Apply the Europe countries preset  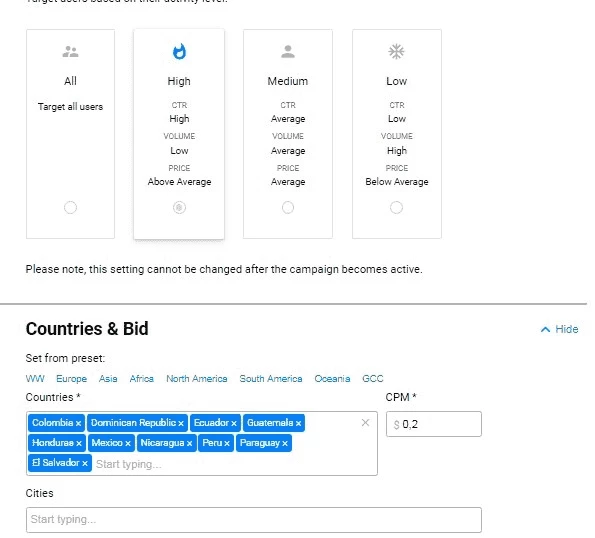point(71,379)
